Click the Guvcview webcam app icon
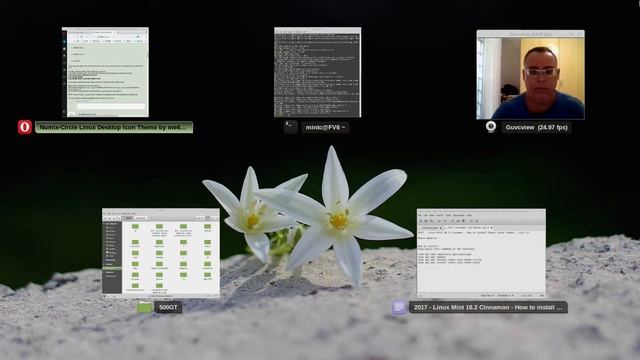Screen dimensions: 640x360 491,127
